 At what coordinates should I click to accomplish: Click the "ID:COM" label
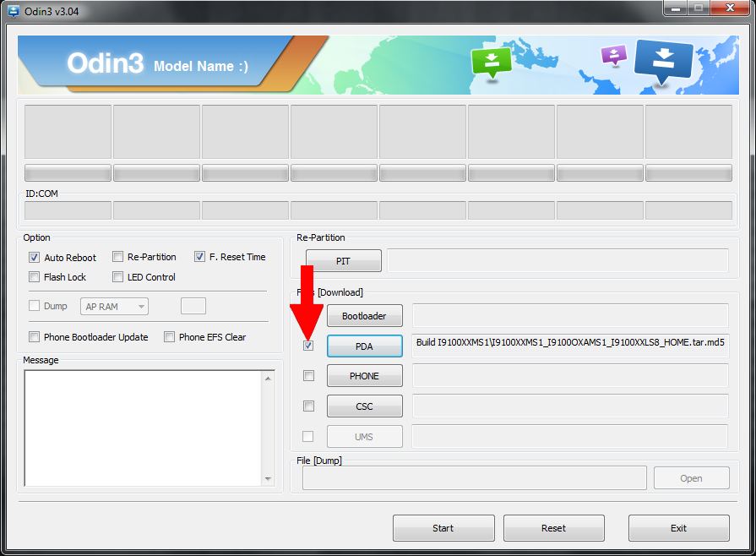(x=42, y=194)
